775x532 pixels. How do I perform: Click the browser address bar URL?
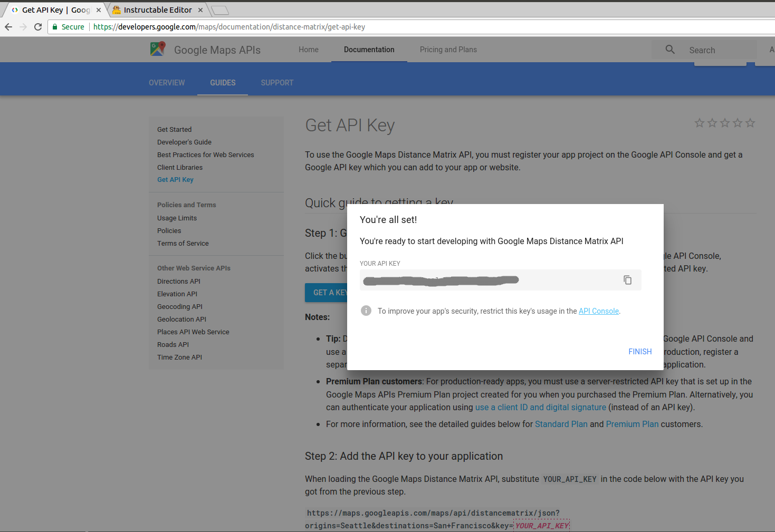[229, 27]
